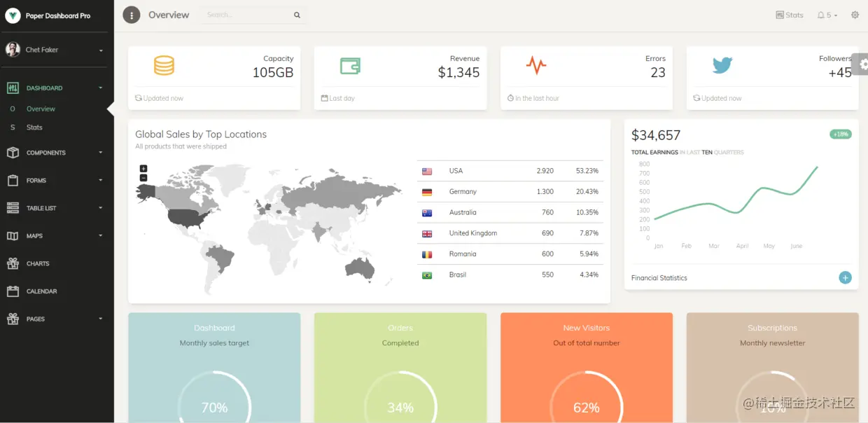Click the Stats link in navbar
The height and width of the screenshot is (423, 868).
[794, 15]
